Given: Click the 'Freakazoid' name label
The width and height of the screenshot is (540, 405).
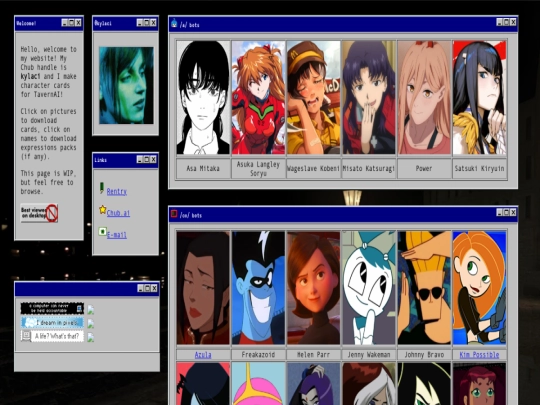Looking at the screenshot, I should pos(258,354).
